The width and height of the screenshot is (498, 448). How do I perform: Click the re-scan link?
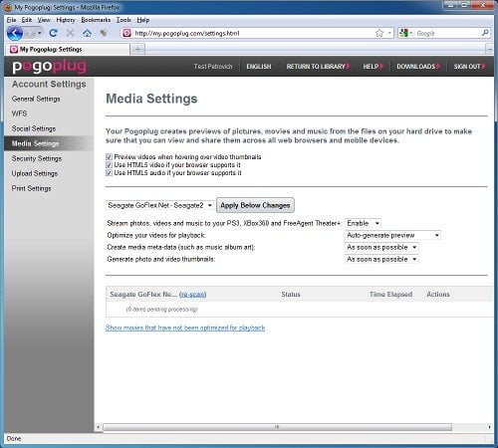192,295
